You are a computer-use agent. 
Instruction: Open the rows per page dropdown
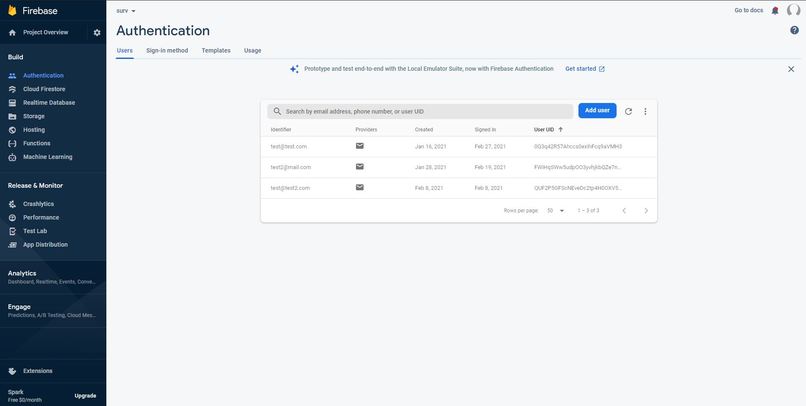[x=556, y=211]
